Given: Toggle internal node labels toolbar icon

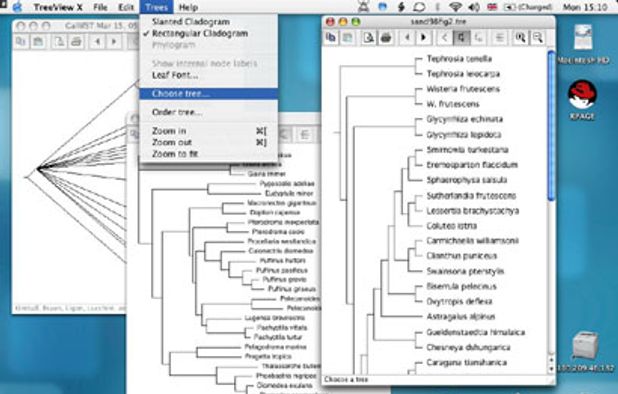Looking at the screenshot, I should (499, 38).
